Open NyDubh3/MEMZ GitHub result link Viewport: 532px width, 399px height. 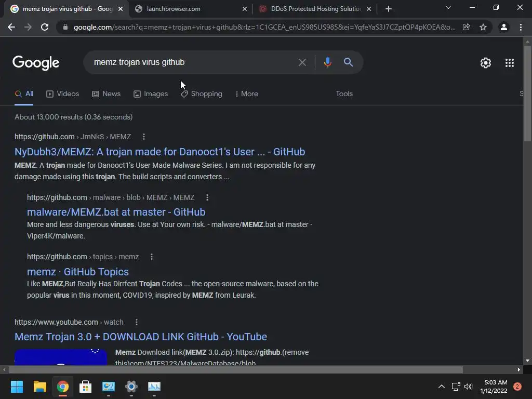pos(160,152)
